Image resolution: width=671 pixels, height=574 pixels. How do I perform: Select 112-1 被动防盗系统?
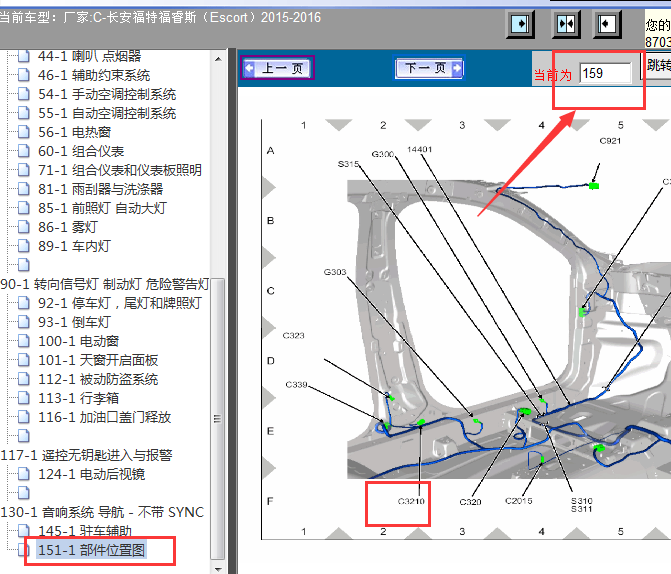98,379
